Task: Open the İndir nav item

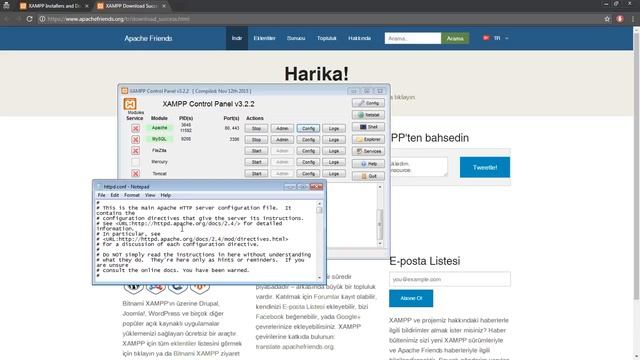Action: (237, 38)
